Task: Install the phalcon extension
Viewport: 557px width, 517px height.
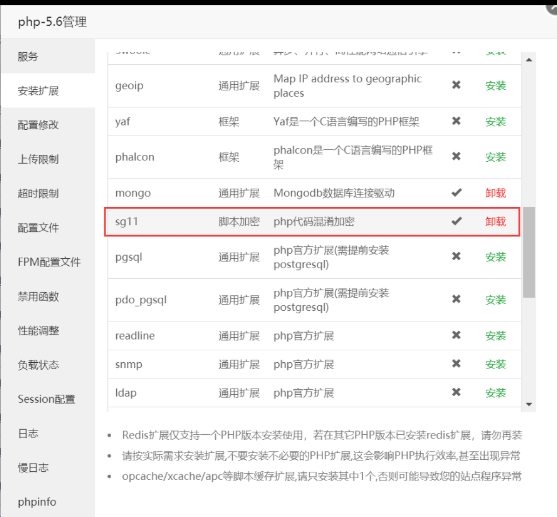Action: (x=496, y=157)
